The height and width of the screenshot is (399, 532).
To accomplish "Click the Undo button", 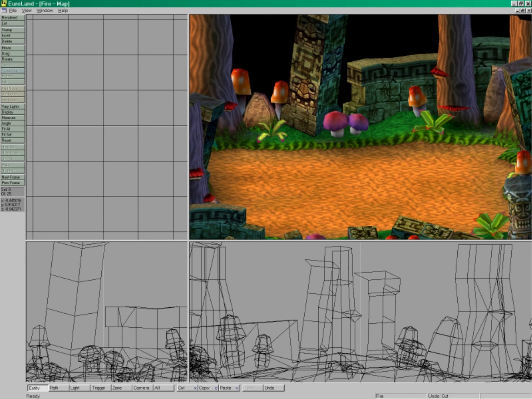I will tap(274, 388).
